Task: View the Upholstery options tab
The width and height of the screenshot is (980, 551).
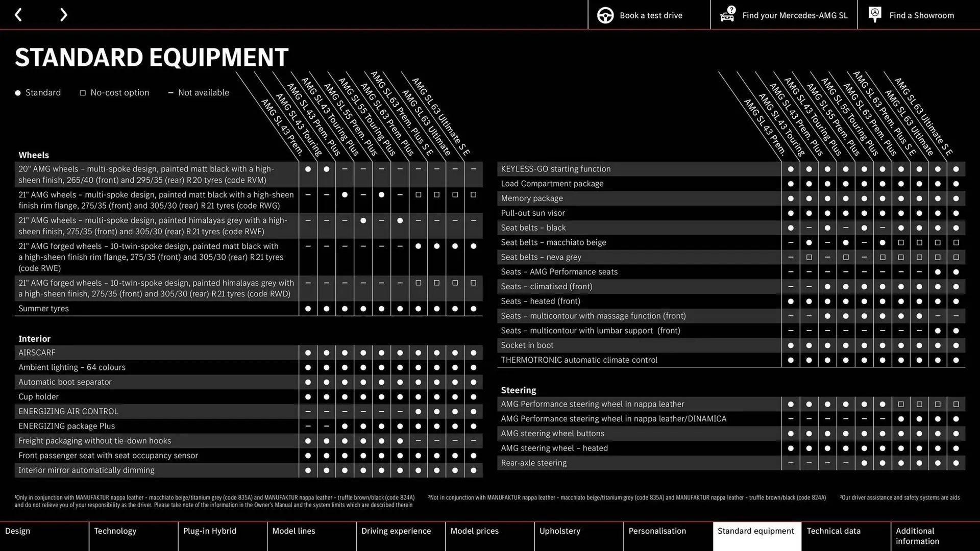Action: click(560, 531)
